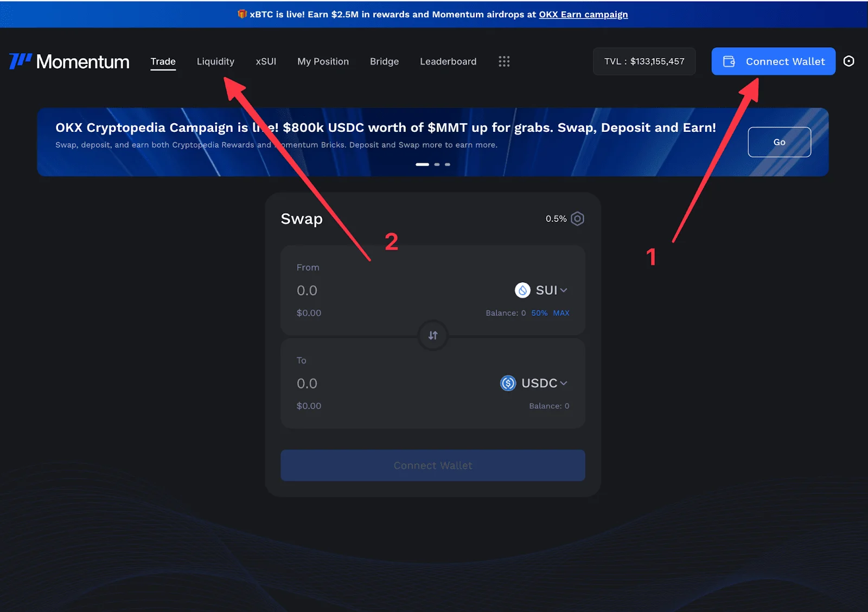Click the TVL value box
The image size is (868, 612).
[644, 61]
